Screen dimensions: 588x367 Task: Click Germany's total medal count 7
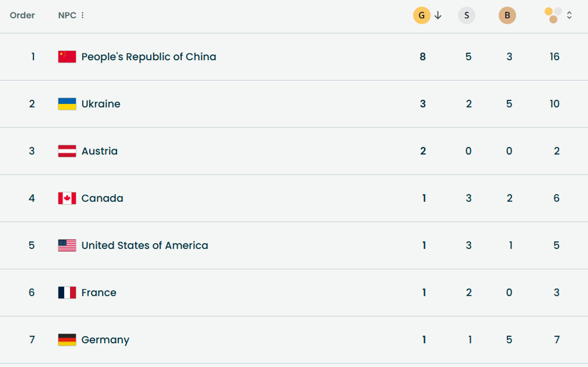pos(557,340)
